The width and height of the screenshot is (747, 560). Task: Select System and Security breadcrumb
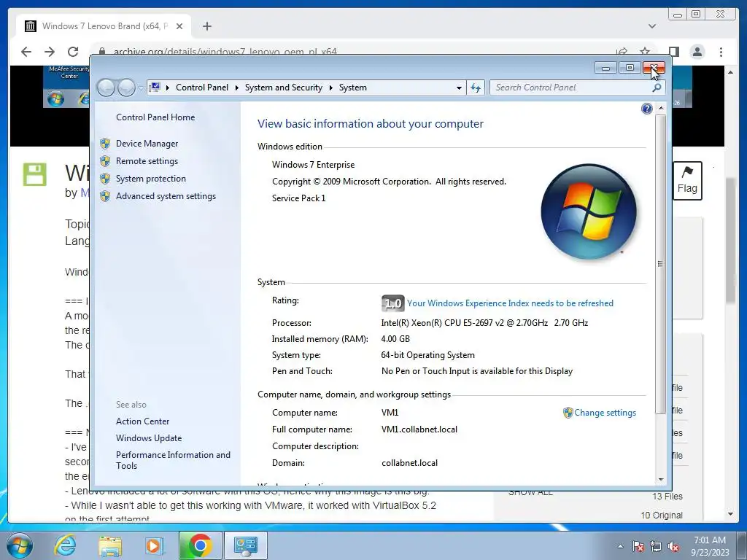click(x=284, y=87)
